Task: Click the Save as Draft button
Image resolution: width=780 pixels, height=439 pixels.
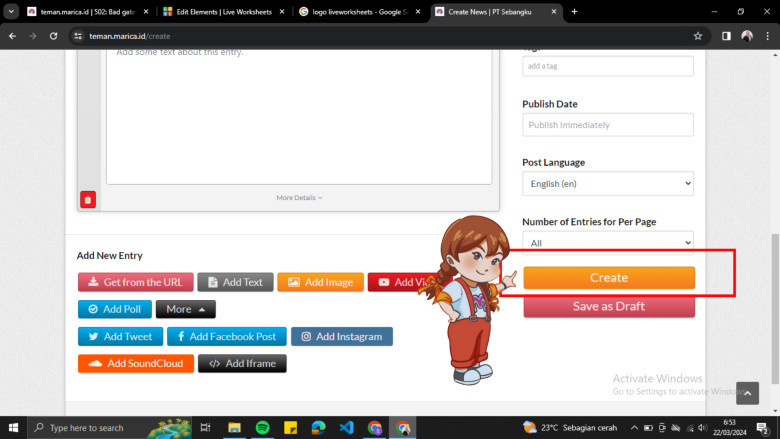Action: click(608, 306)
